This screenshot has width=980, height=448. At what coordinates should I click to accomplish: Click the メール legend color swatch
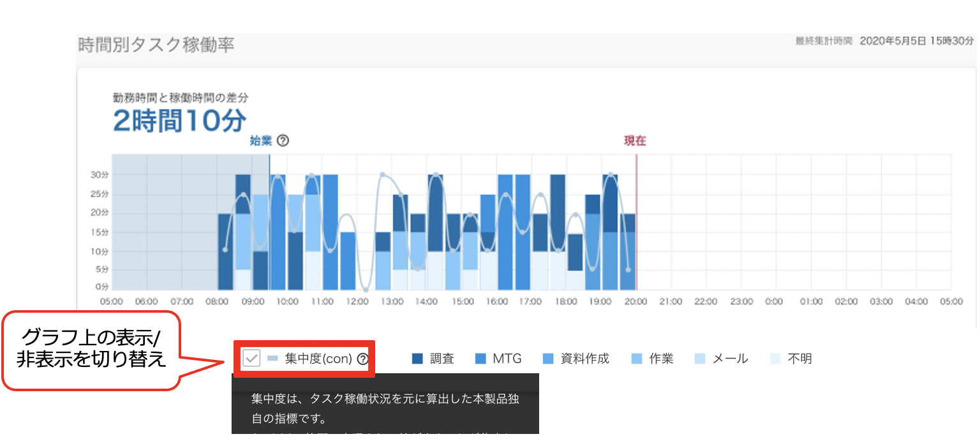click(x=699, y=359)
